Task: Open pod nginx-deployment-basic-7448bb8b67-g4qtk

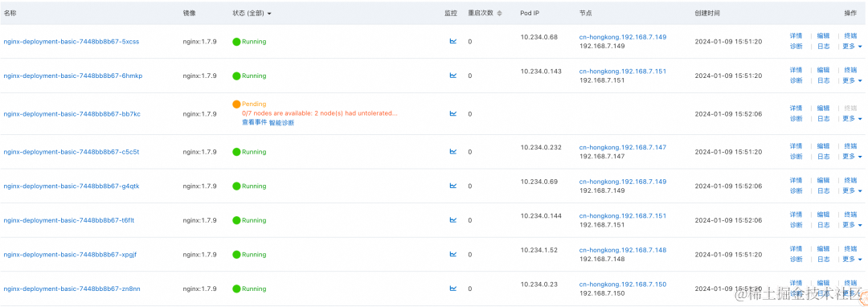Action: click(x=72, y=186)
